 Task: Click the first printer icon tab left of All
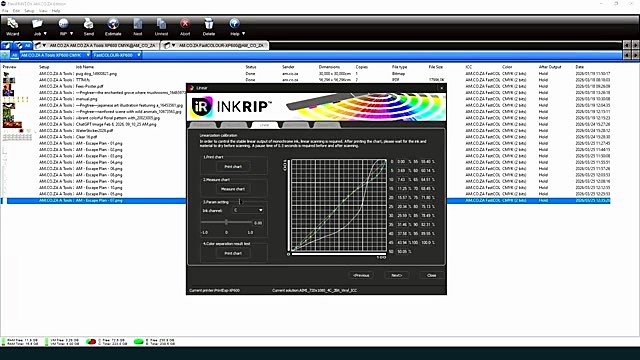[x=7, y=45]
